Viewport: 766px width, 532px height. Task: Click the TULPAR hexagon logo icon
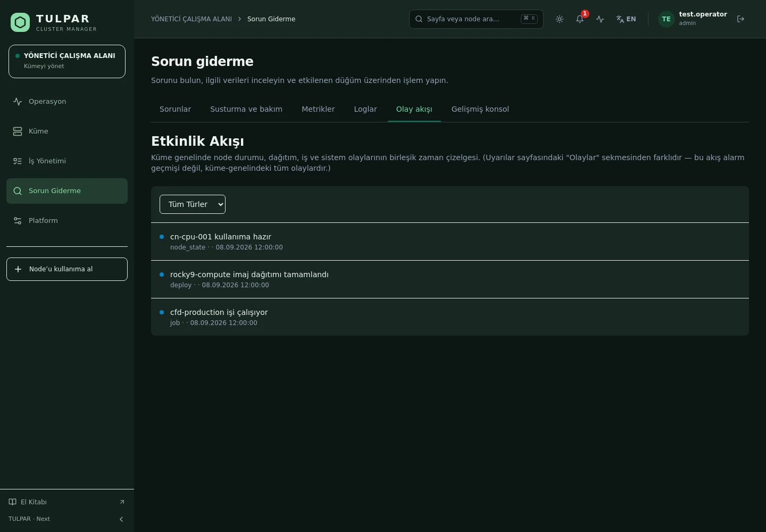[x=20, y=22]
